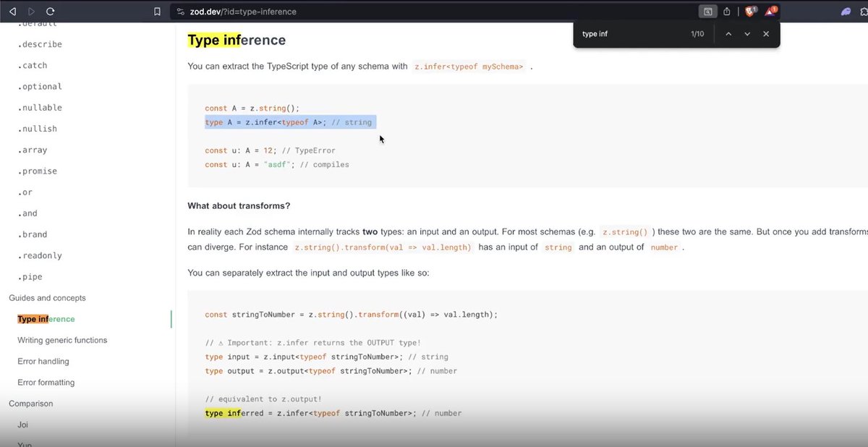This screenshot has height=447, width=868.
Task: Click 'type input = z.input' code line
Action: [327, 357]
